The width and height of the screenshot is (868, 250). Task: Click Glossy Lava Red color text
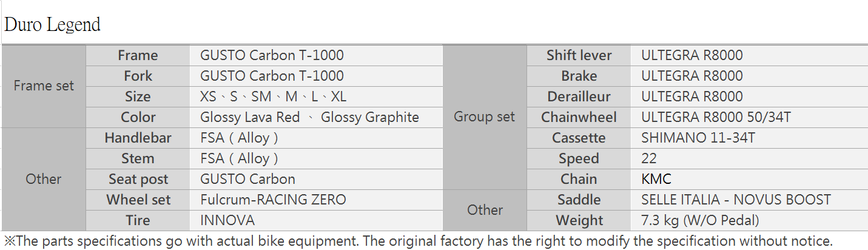(250, 117)
